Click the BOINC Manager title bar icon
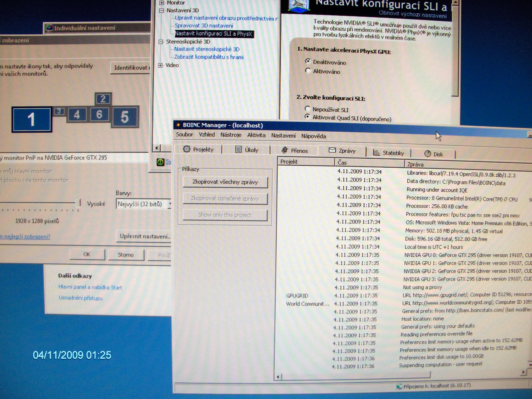 click(178, 125)
